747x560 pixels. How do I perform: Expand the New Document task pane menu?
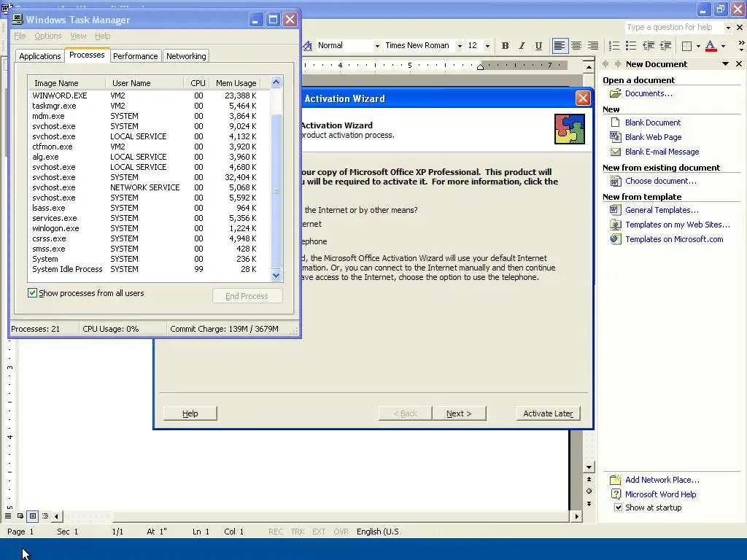[725, 64]
